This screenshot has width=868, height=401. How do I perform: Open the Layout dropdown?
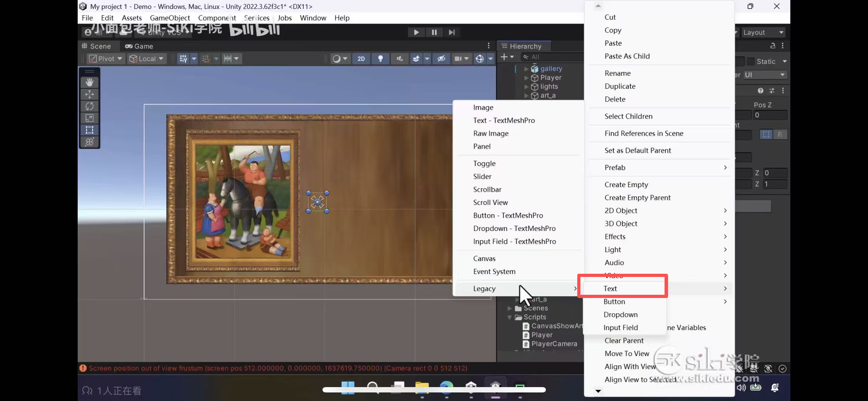point(763,32)
